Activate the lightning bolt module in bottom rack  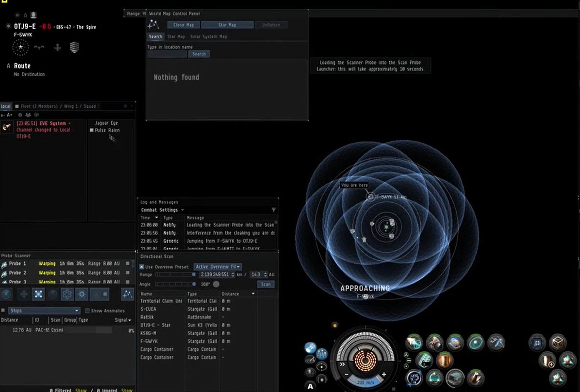(475, 378)
